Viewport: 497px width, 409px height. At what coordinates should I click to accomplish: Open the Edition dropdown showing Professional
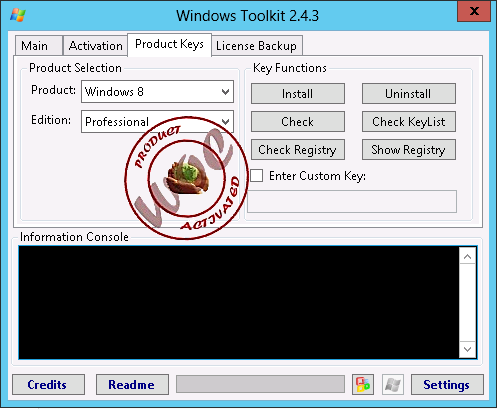[157, 121]
